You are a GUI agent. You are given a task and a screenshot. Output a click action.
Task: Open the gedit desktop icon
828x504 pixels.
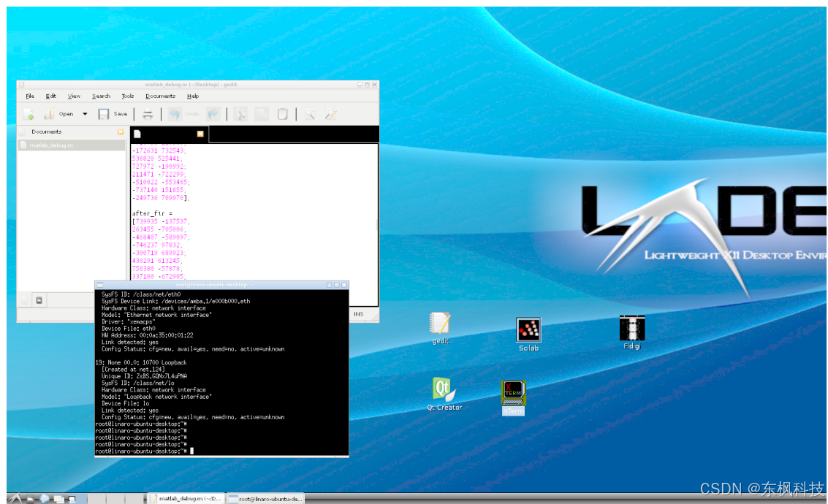pyautogui.click(x=440, y=328)
